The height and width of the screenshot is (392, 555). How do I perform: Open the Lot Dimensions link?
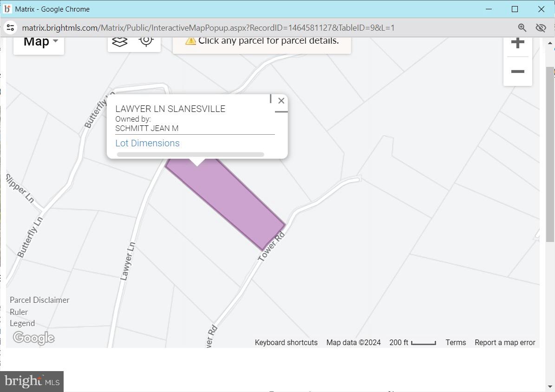(147, 143)
